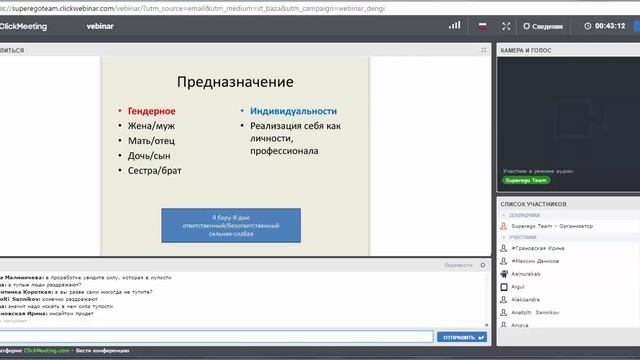Click the chat scrollbar down arrow
Image resolution: width=640 pixels, height=360 pixels.
pos(486,325)
